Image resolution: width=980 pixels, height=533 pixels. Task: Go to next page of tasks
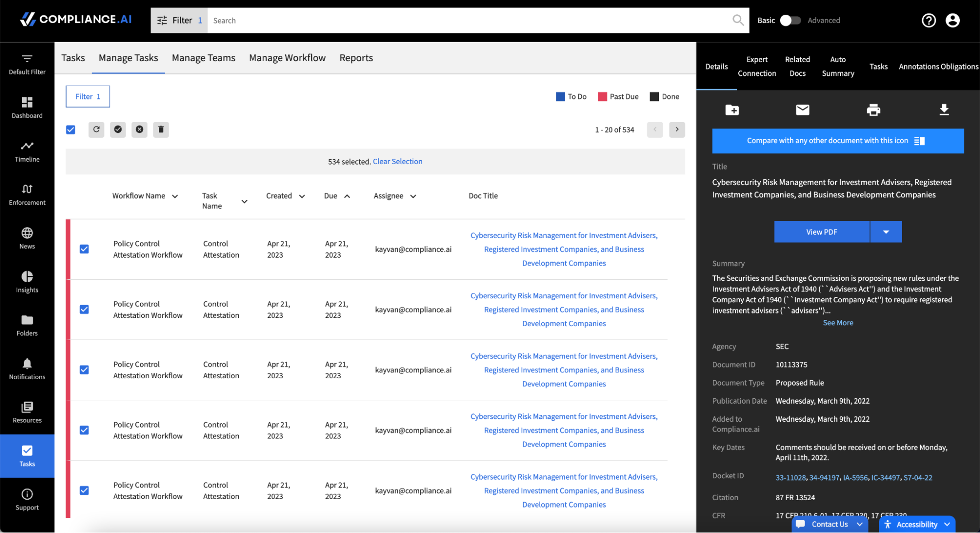pos(677,129)
